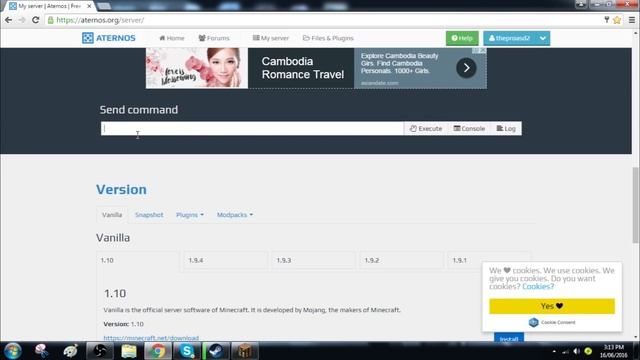Go back in browser history
Screen dimensions: 640x360
tap(9, 20)
